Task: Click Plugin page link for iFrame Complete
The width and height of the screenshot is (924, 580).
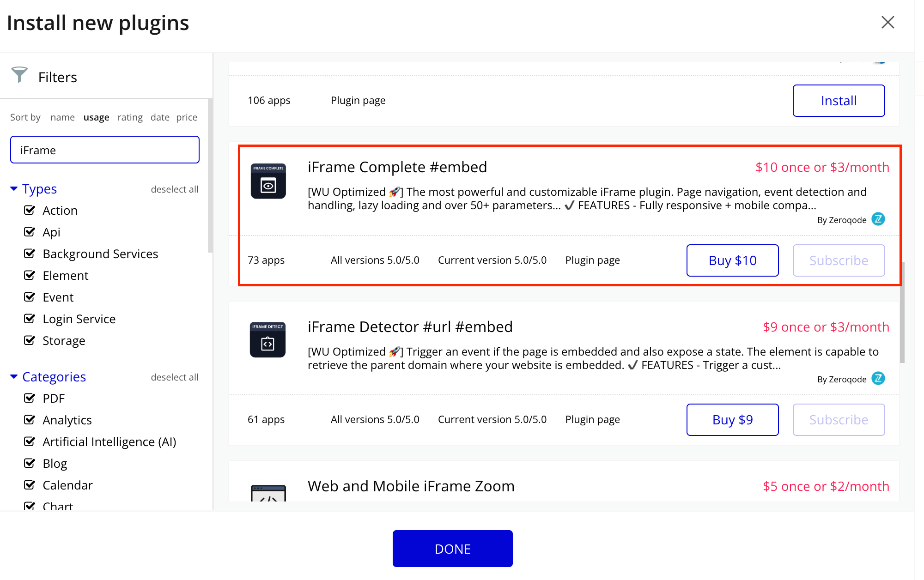Action: pos(592,260)
